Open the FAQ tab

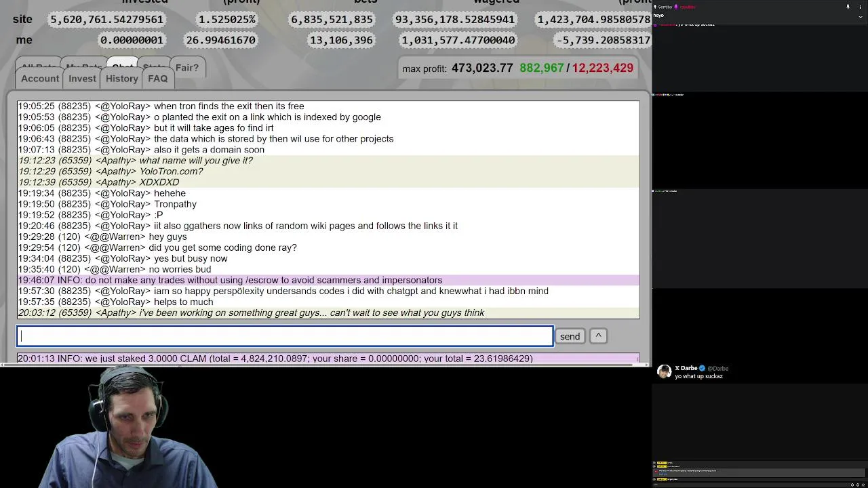(158, 79)
